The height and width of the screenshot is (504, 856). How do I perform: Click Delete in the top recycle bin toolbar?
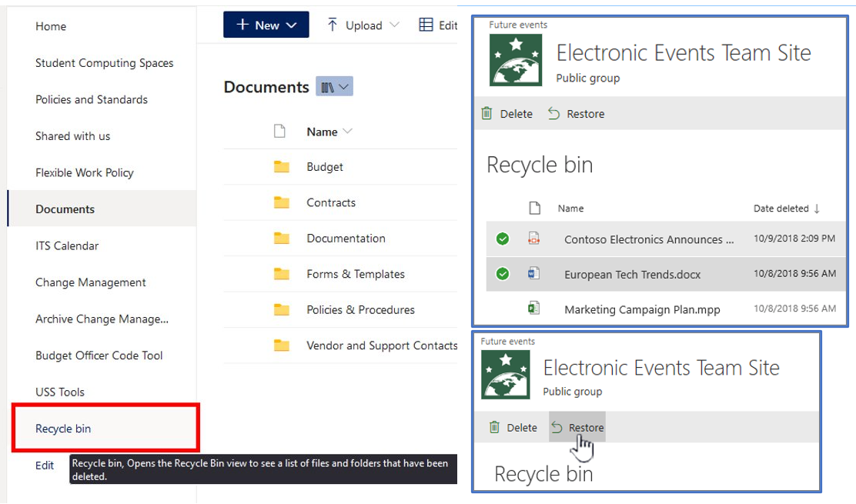click(x=507, y=114)
